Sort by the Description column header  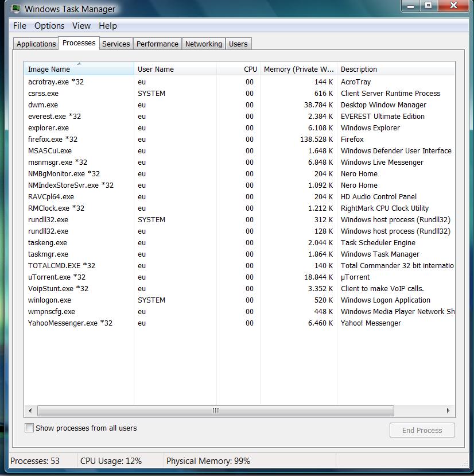(396, 69)
